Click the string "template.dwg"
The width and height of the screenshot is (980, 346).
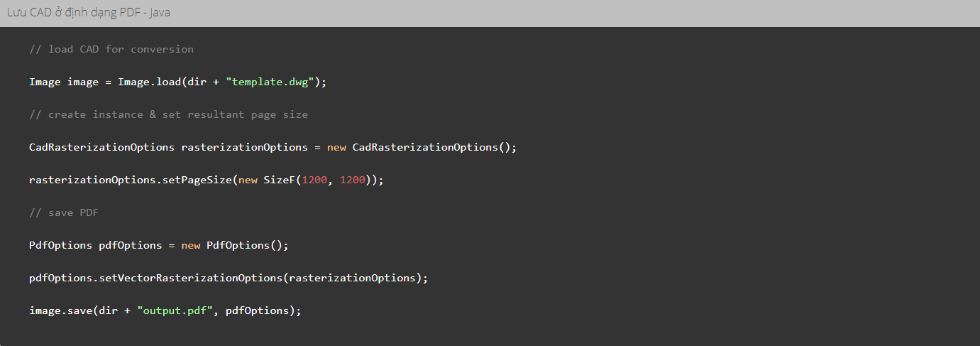click(270, 82)
